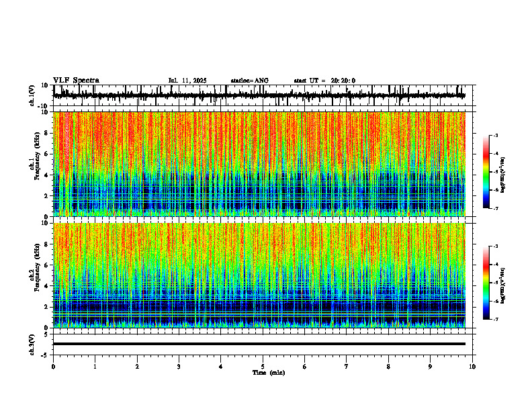This screenshot has width=532, height=411.
Task: Click time axis tick label "8"
Action: point(388,367)
